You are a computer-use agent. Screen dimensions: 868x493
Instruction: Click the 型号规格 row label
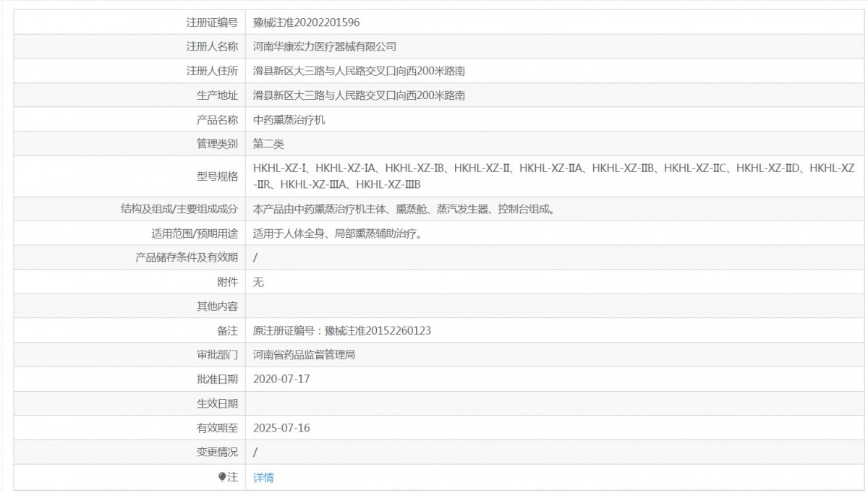pos(217,176)
